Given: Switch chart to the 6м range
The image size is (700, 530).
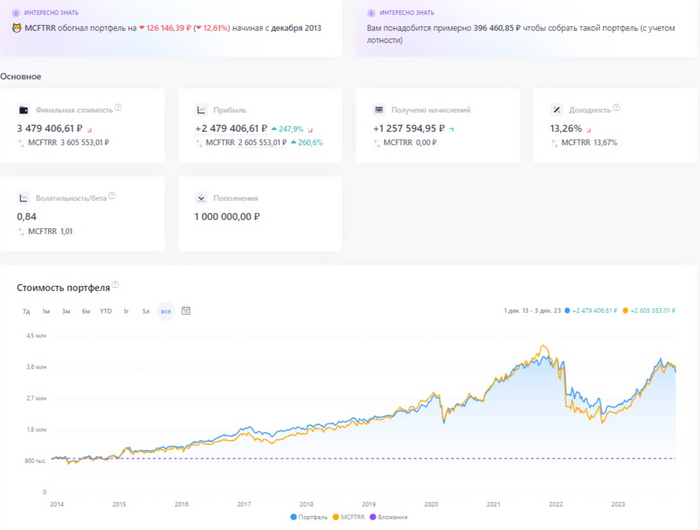Looking at the screenshot, I should click(x=86, y=311).
